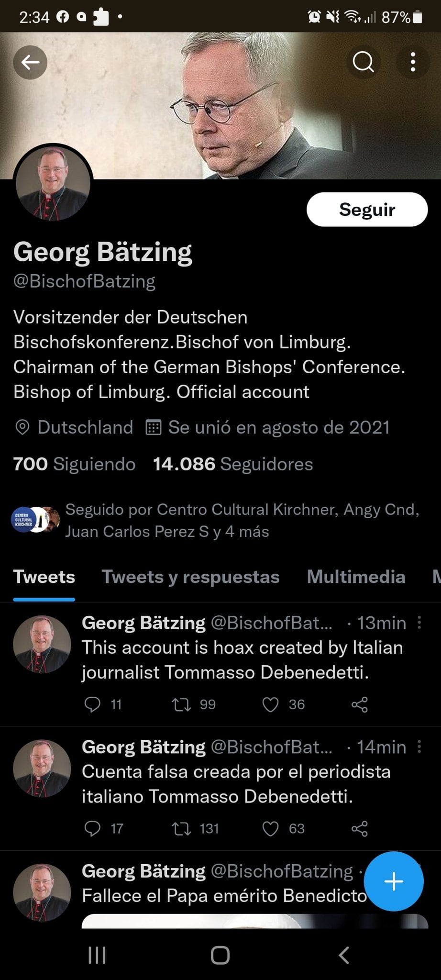Open more options for the 13min tweet

click(x=419, y=623)
